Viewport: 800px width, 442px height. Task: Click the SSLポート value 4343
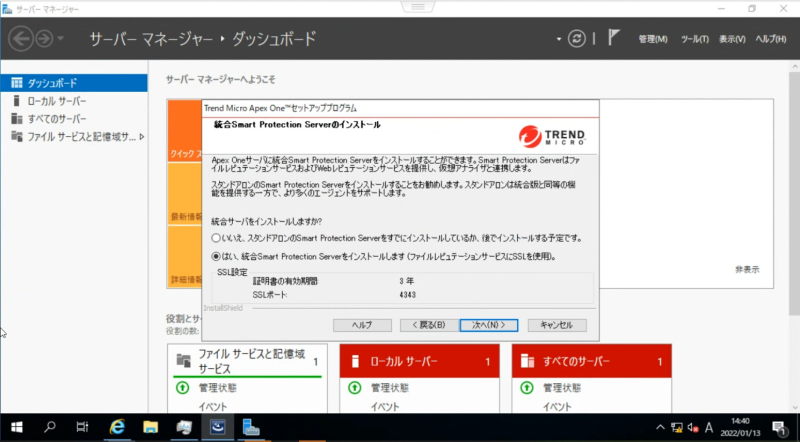click(x=408, y=295)
